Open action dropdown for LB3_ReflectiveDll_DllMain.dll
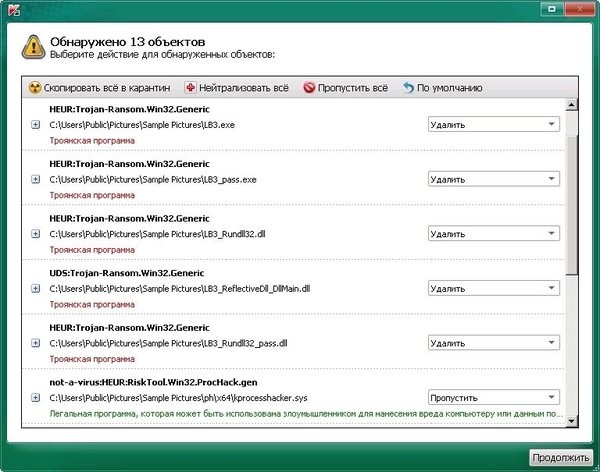This screenshot has height=472, width=600. pos(492,289)
